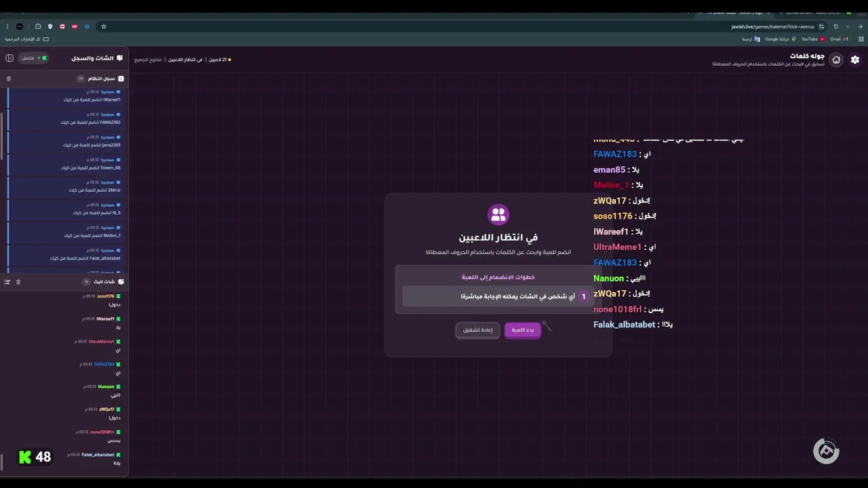Screen dimensions: 868x488
Task: Open the browser extensions puzzle icon
Action: (x=38, y=26)
